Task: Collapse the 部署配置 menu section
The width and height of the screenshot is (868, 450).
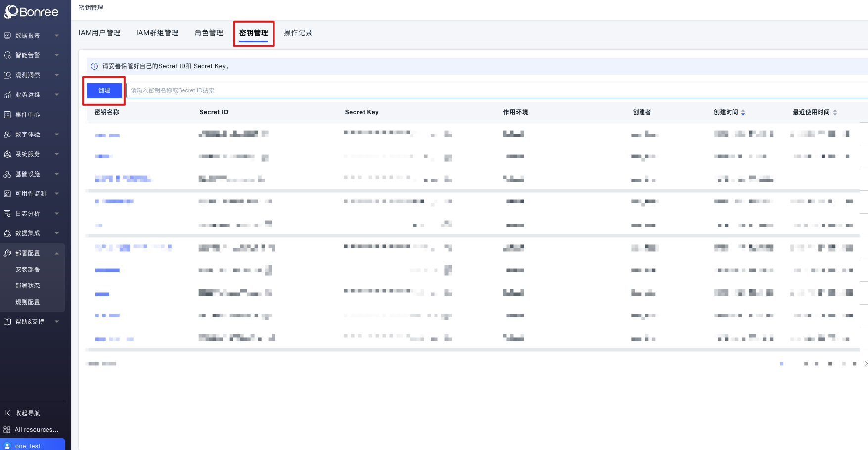Action: point(57,253)
